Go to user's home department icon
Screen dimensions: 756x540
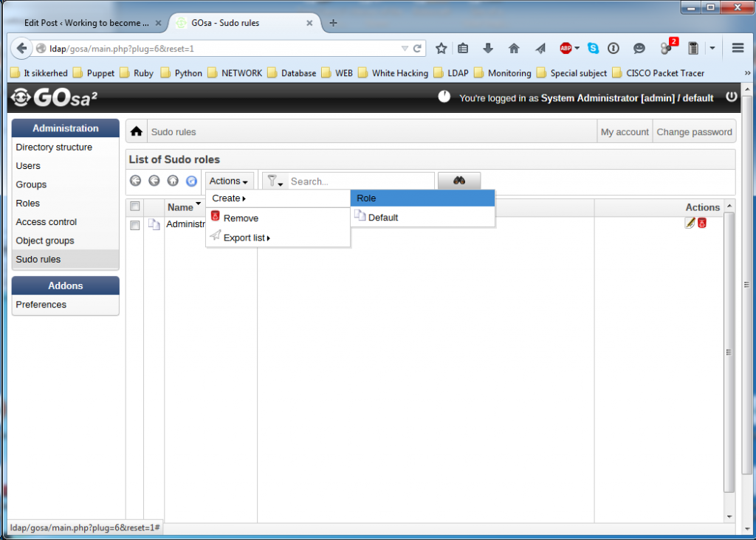(173, 181)
